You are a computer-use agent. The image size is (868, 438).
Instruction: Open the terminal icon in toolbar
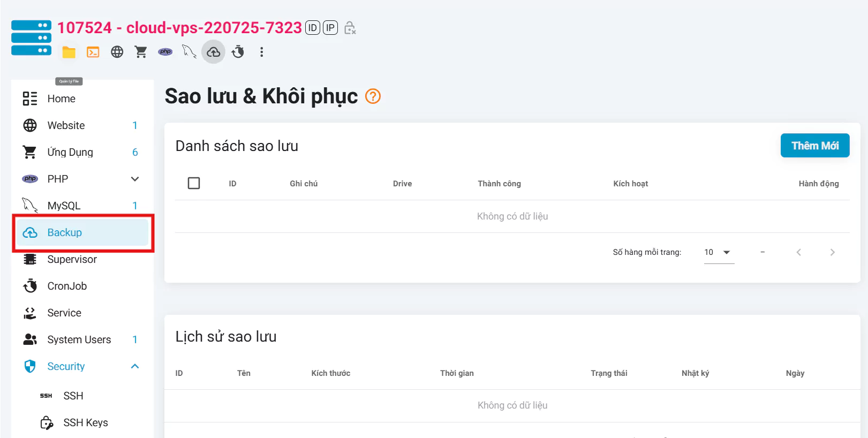[x=93, y=52]
